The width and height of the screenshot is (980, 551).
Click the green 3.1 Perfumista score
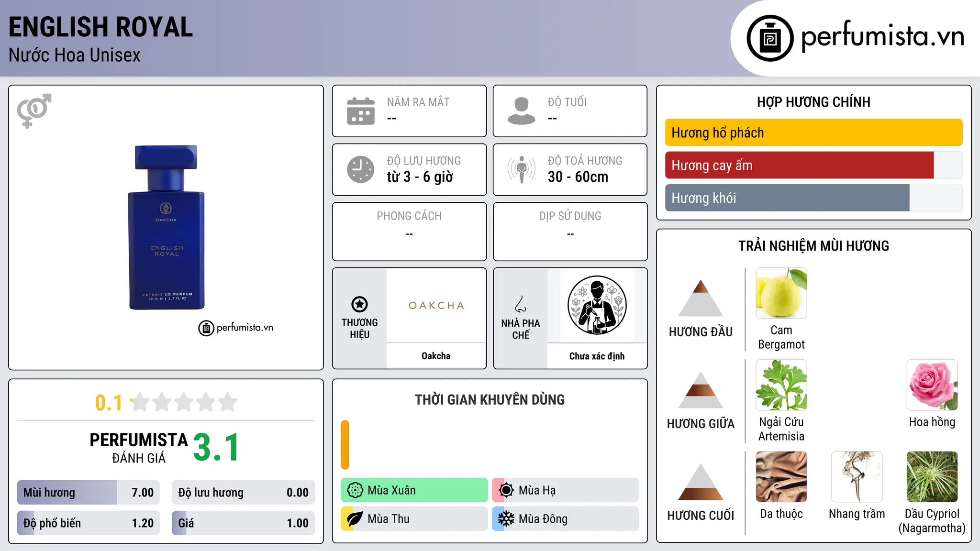point(216,448)
